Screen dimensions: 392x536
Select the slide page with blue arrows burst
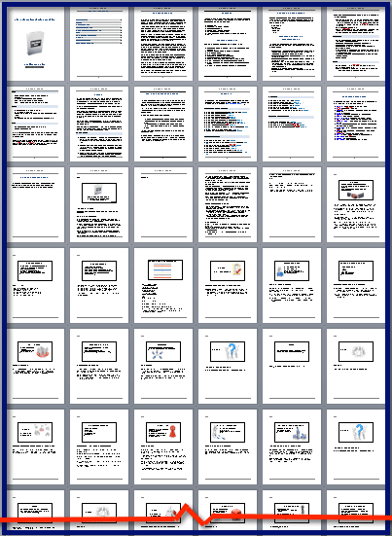163,366
